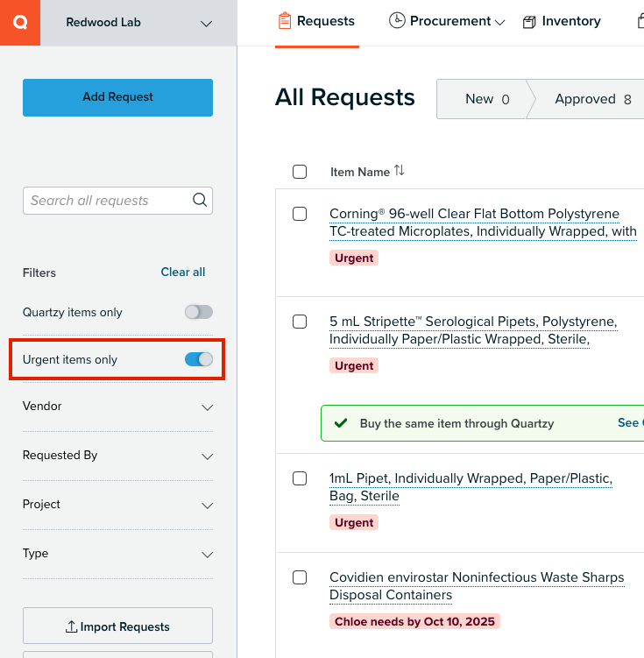Click the Import Requests button
Viewport: 644px width, 658px height.
pyautogui.click(x=118, y=626)
